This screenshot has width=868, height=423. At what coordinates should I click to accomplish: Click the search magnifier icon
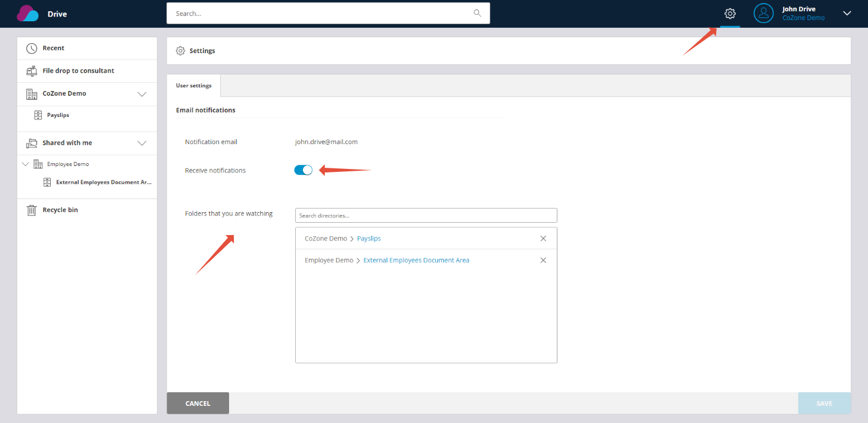(477, 13)
